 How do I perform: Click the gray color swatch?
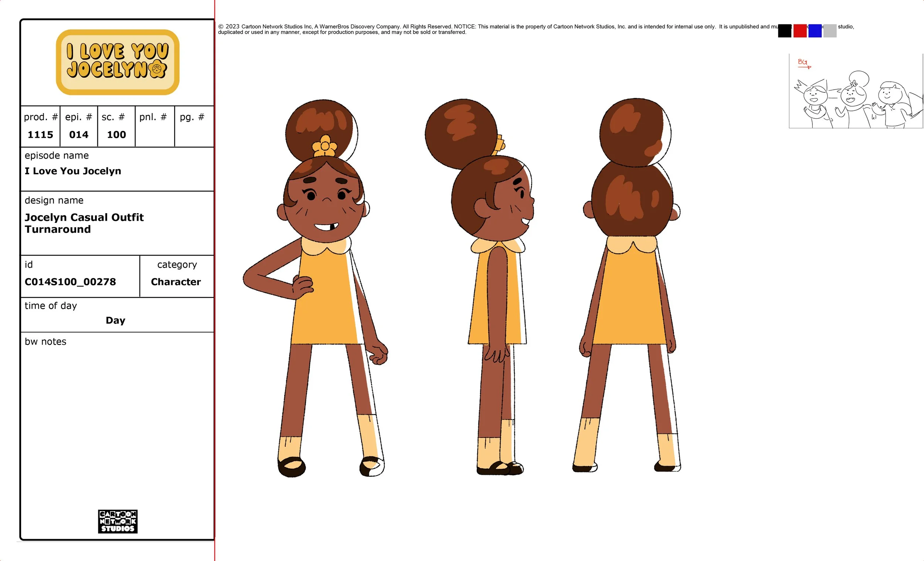pyautogui.click(x=830, y=31)
